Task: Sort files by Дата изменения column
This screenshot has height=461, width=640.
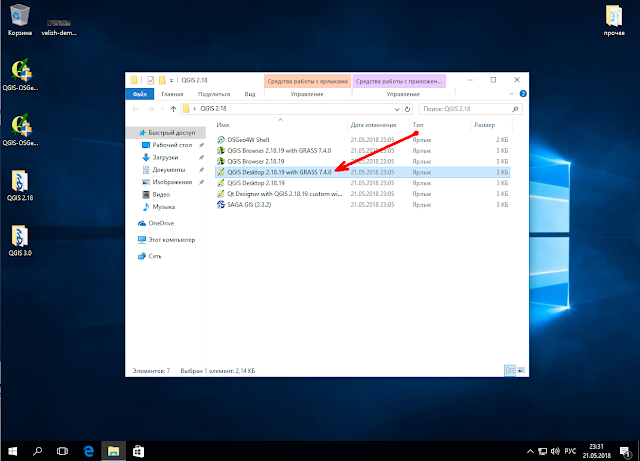Action: point(373,125)
